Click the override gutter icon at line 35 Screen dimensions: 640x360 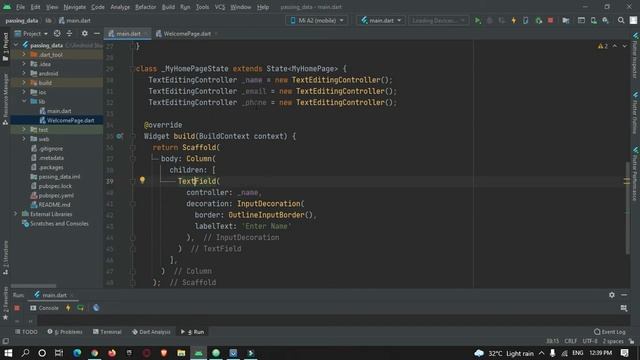point(119,136)
